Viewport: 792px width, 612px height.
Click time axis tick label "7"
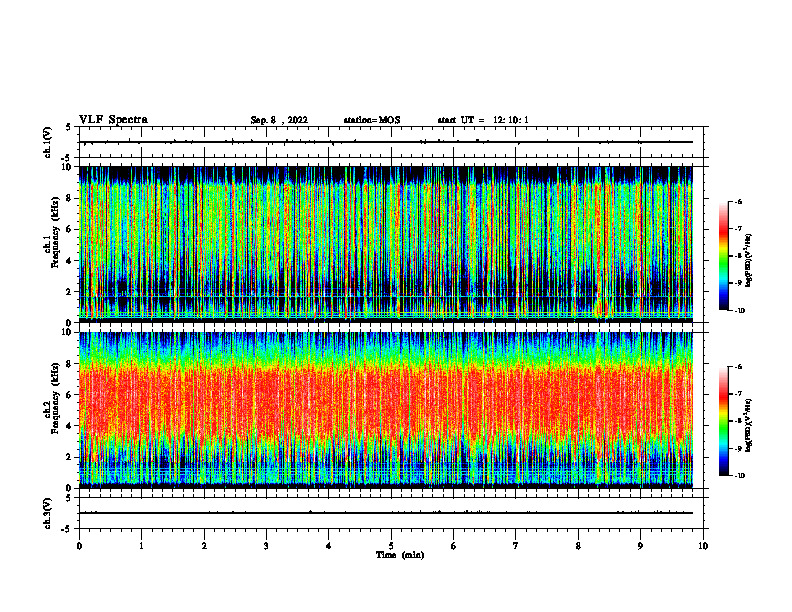tap(516, 546)
